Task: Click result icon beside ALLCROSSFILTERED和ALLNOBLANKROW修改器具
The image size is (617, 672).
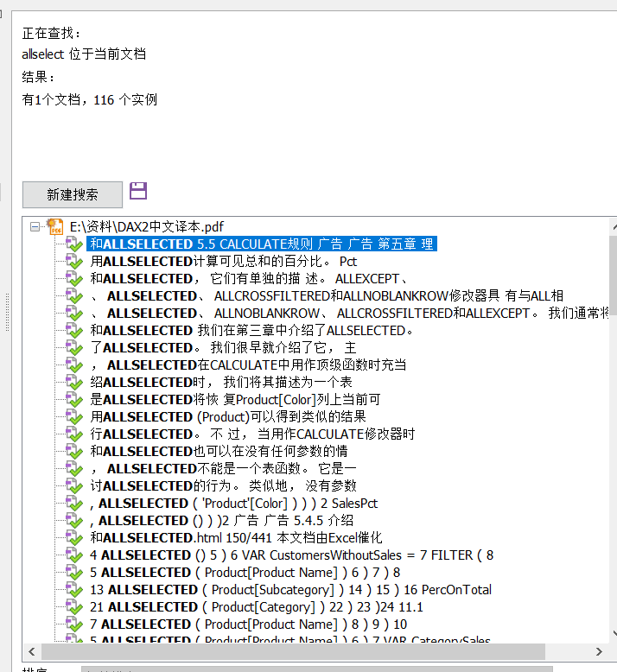Action: pyautogui.click(x=74, y=295)
